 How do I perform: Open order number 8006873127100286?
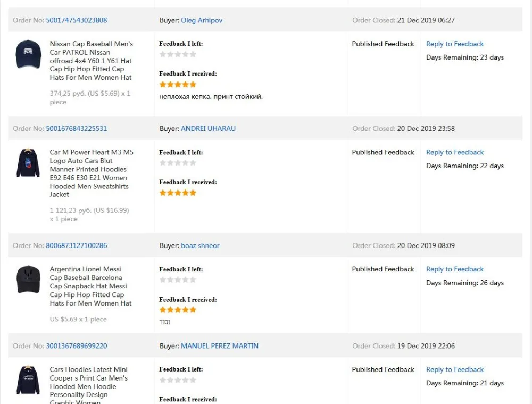coord(76,245)
